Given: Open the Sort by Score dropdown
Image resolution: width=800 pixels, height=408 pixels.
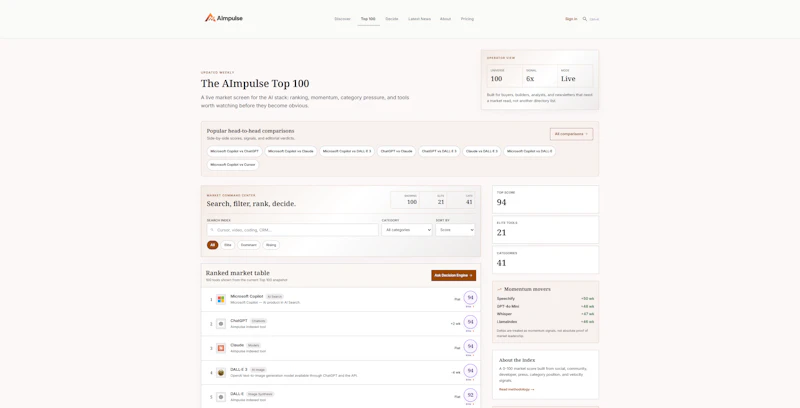Looking at the screenshot, I should 455,230.
